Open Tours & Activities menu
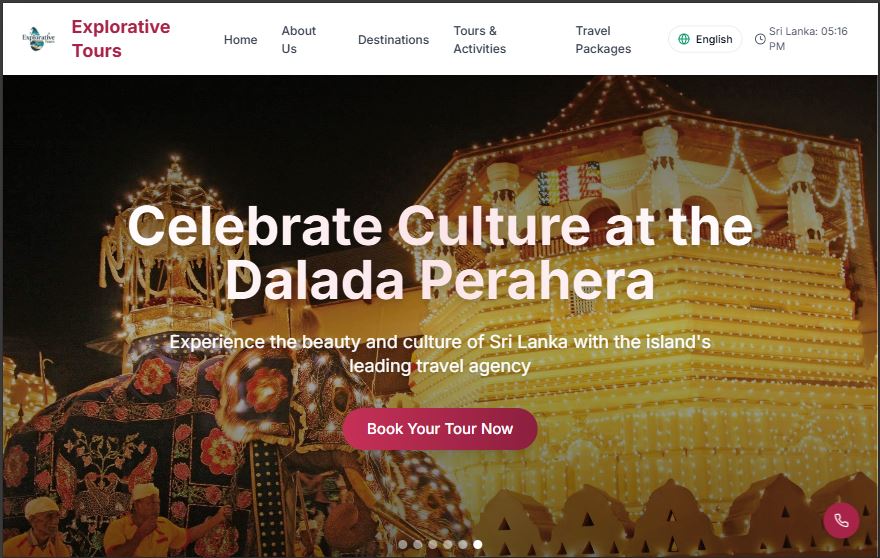 point(480,40)
